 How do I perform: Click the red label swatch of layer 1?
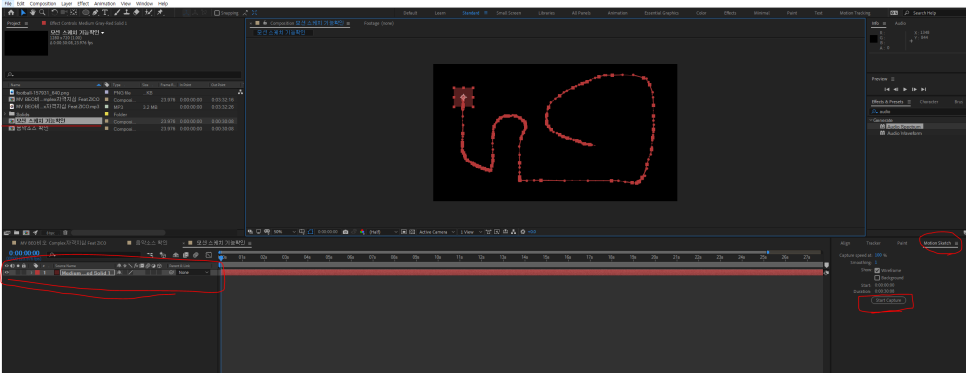click(37, 272)
